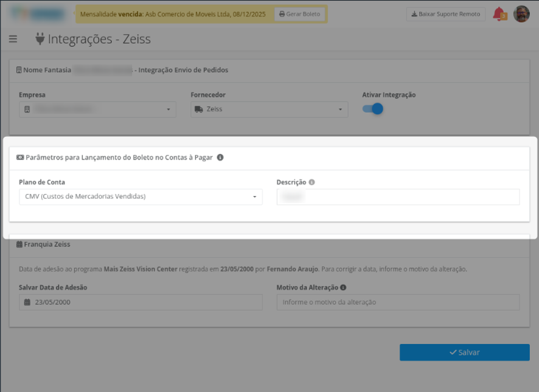
Task: Open the hamburger navigation menu
Action: point(13,39)
